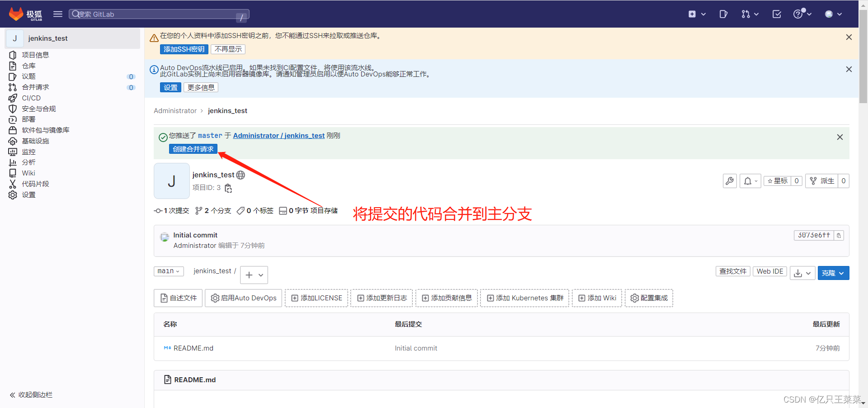The width and height of the screenshot is (868, 408).
Task: Click the 基础设施 sidebar icon
Action: pos(13,141)
